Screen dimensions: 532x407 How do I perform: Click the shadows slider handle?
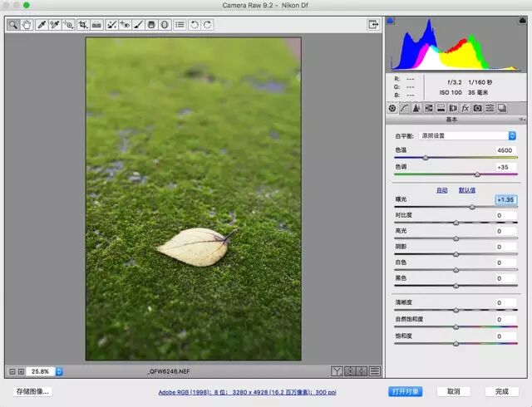[456, 254]
